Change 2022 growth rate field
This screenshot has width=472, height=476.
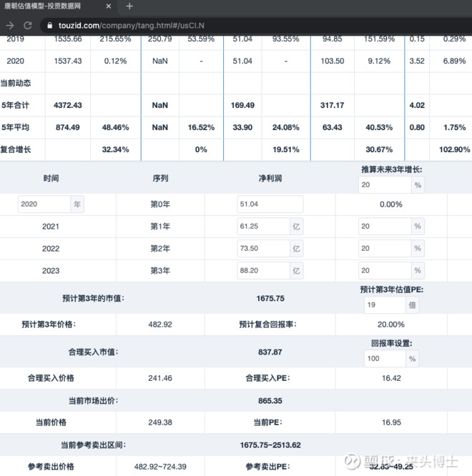coord(385,248)
